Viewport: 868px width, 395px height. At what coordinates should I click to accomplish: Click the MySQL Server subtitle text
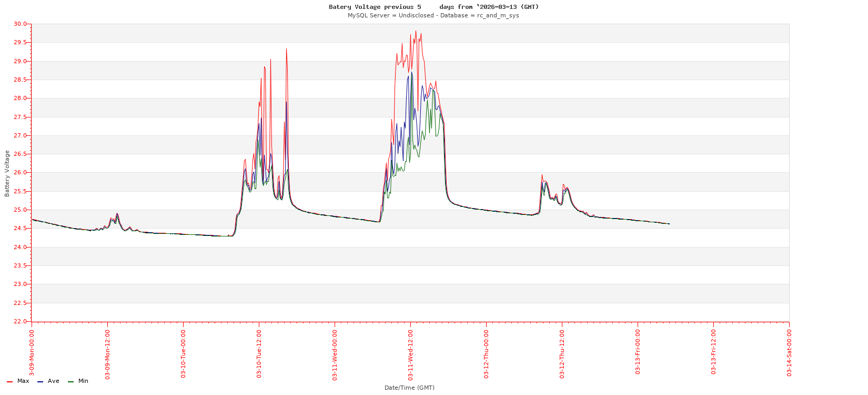(x=433, y=15)
